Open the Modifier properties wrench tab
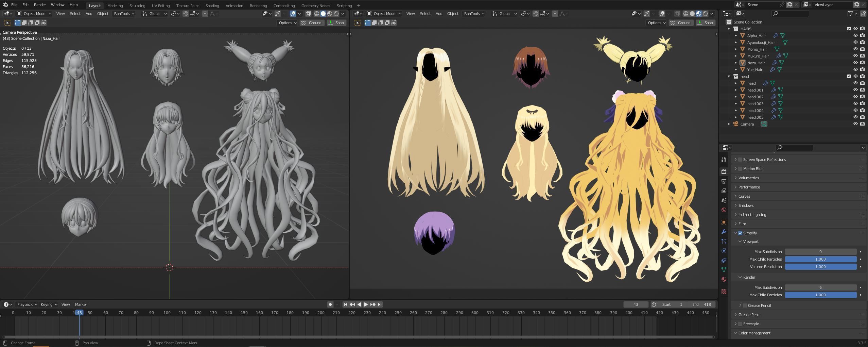 coord(724,232)
